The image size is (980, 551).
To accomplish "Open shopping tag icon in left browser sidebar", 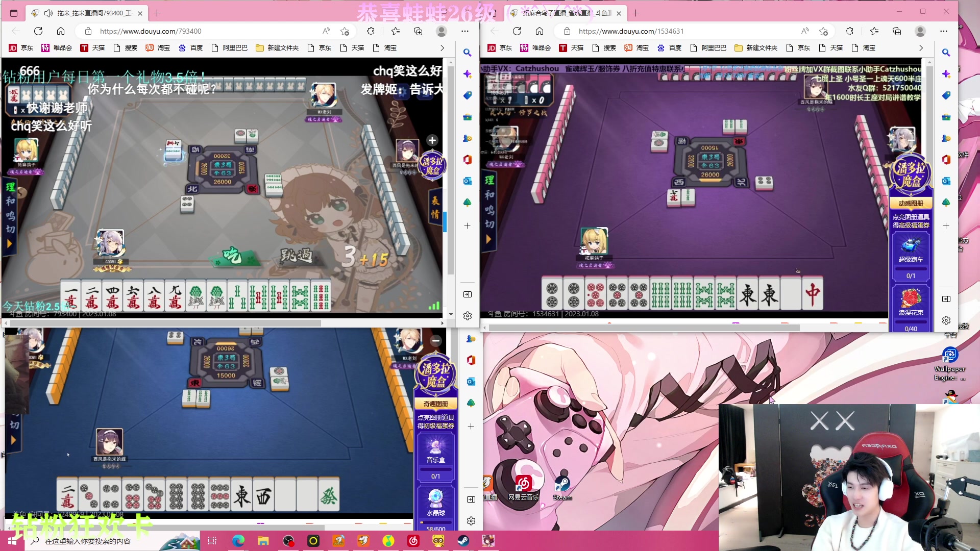I will click(x=467, y=95).
